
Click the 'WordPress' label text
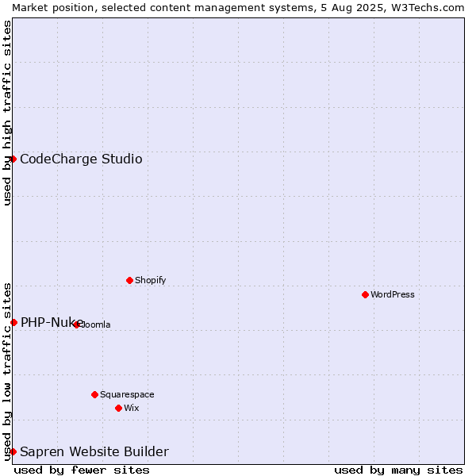393,294
